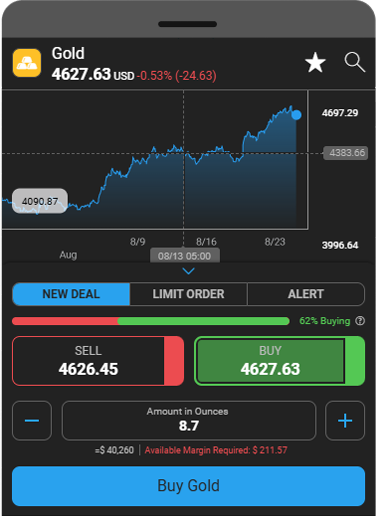376x516 pixels.
Task: Switch to the ALERT tab
Action: point(306,294)
